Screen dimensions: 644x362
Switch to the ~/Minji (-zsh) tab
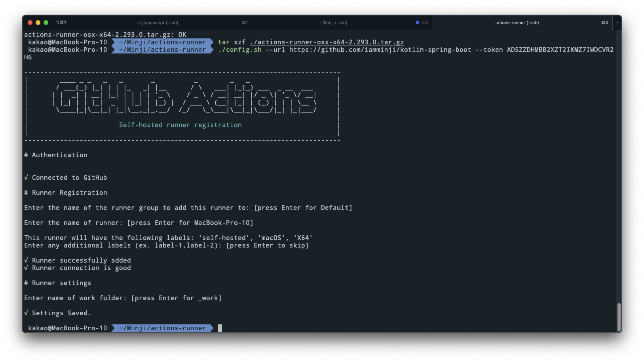[333, 23]
